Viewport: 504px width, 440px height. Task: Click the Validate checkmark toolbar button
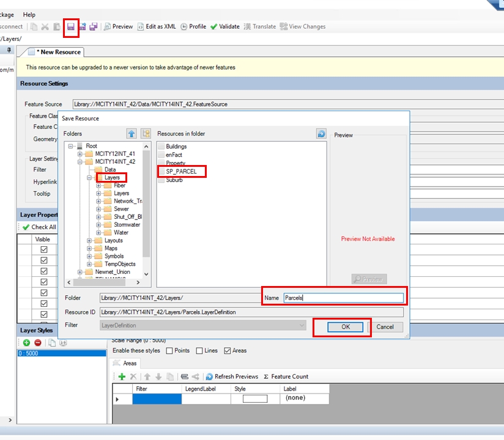click(224, 27)
